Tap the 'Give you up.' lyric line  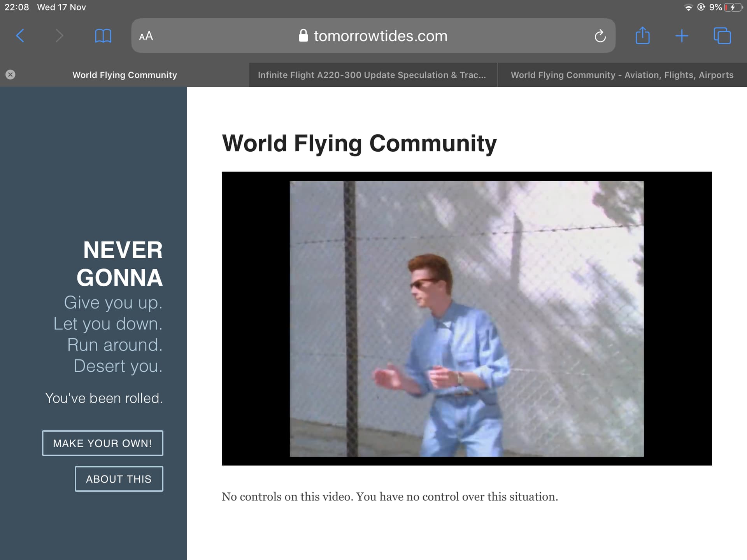pos(113,303)
